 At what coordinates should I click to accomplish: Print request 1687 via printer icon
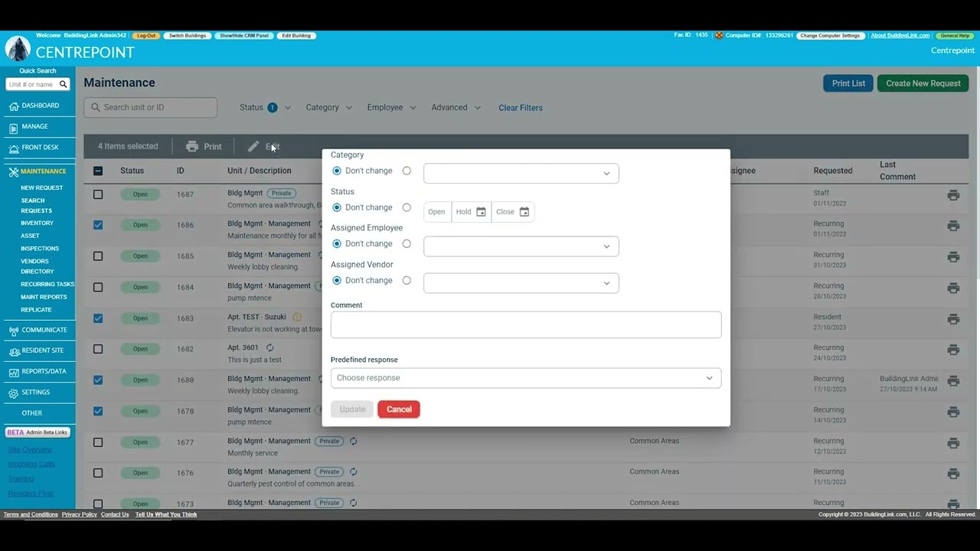click(953, 195)
